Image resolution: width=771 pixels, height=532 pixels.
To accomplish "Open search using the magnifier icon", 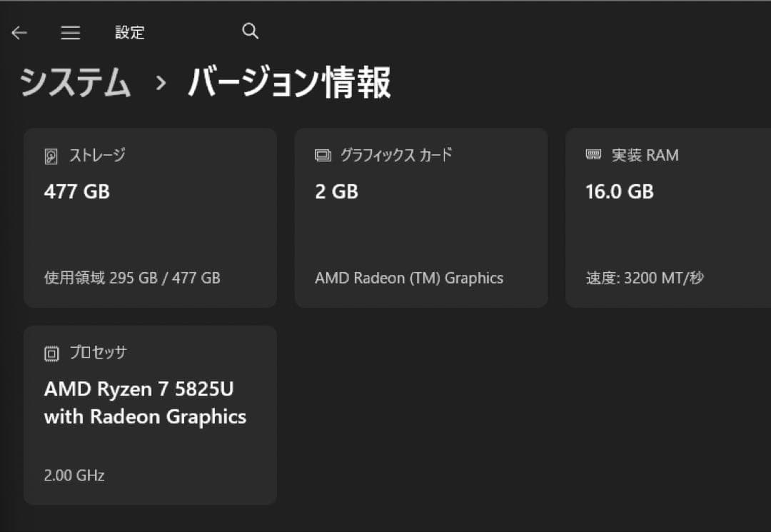I will [x=250, y=31].
